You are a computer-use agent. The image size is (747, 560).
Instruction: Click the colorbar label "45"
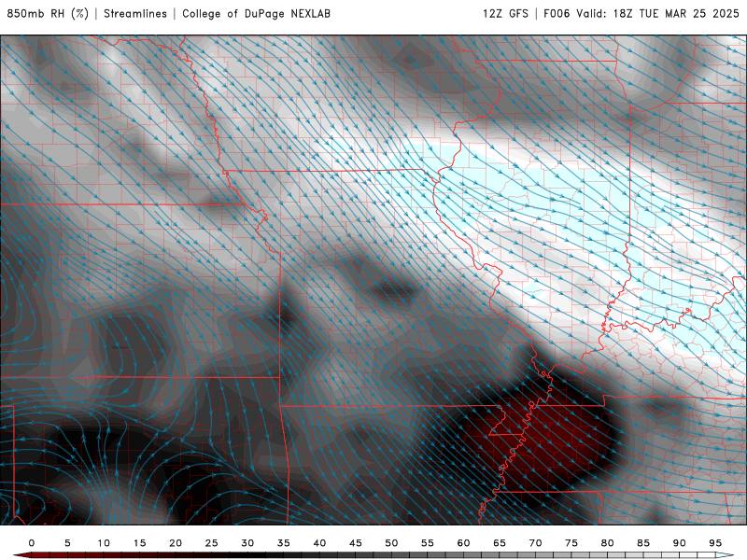click(356, 543)
